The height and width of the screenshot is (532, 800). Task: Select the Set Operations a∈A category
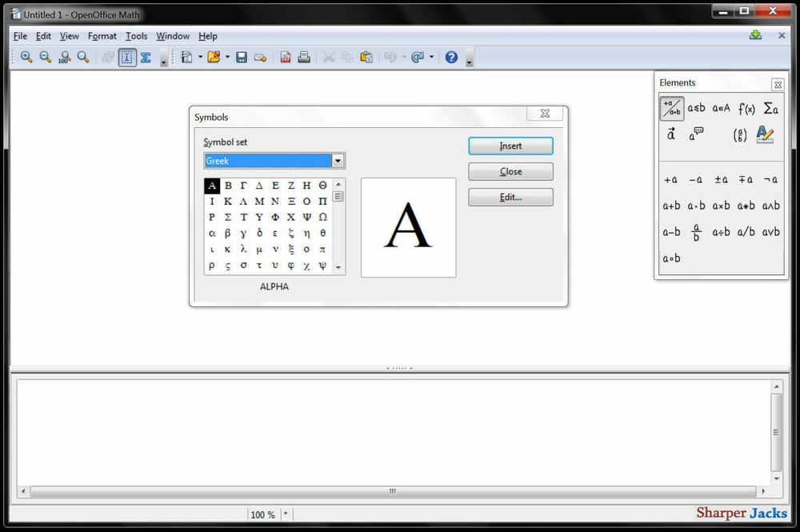[x=720, y=108]
